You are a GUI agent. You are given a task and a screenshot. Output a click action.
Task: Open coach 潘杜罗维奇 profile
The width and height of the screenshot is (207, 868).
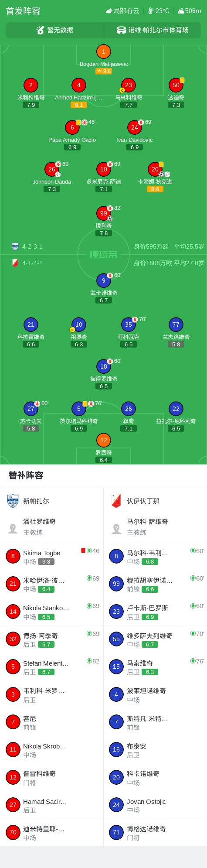52,526
